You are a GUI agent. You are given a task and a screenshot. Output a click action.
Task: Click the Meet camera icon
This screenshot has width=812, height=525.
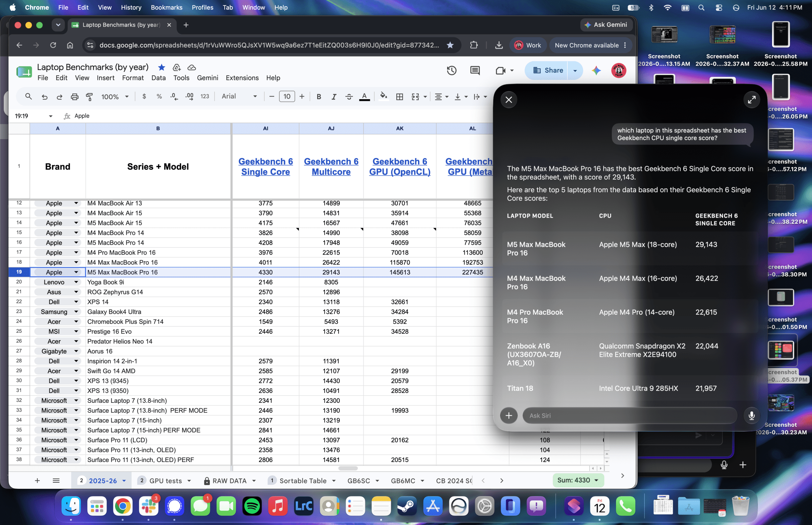pos(500,70)
